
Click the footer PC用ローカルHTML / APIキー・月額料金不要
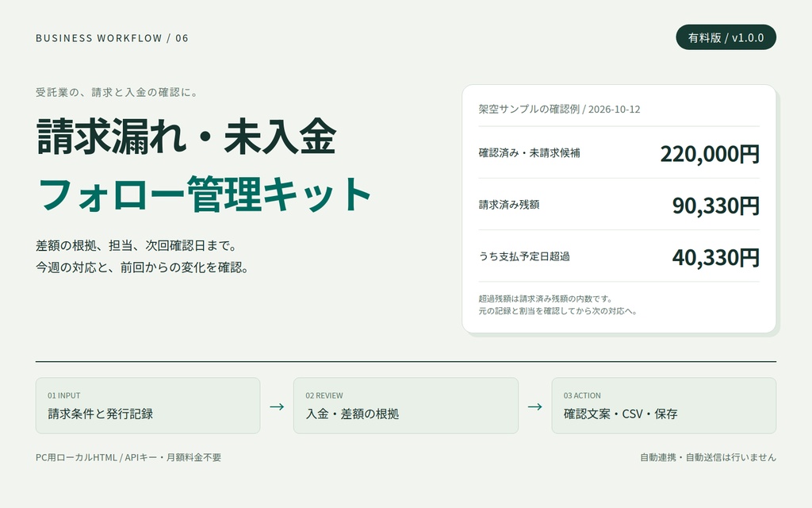[128, 457]
